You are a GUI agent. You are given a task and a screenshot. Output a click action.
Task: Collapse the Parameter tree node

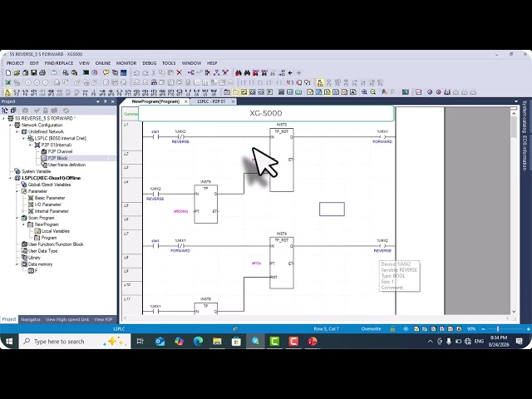pyautogui.click(x=17, y=191)
